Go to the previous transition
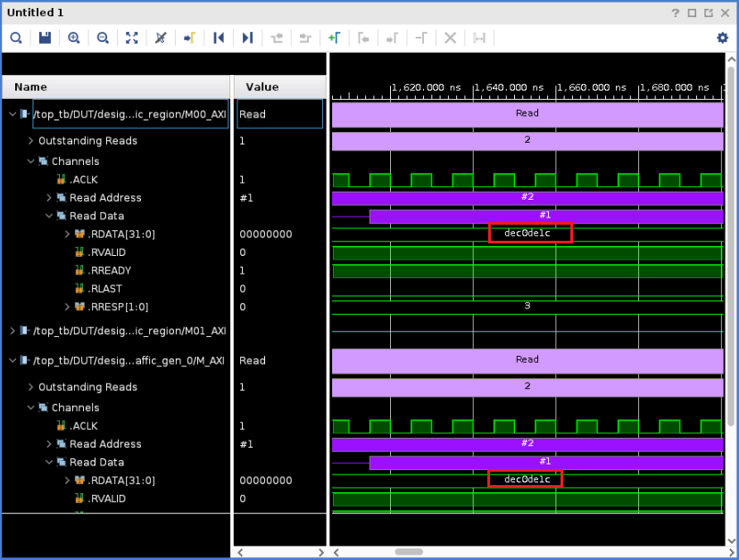This screenshot has height=560, width=739. pos(277,37)
